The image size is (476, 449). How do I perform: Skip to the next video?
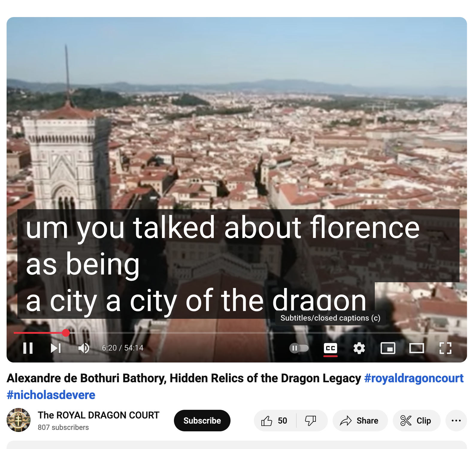pyautogui.click(x=56, y=348)
